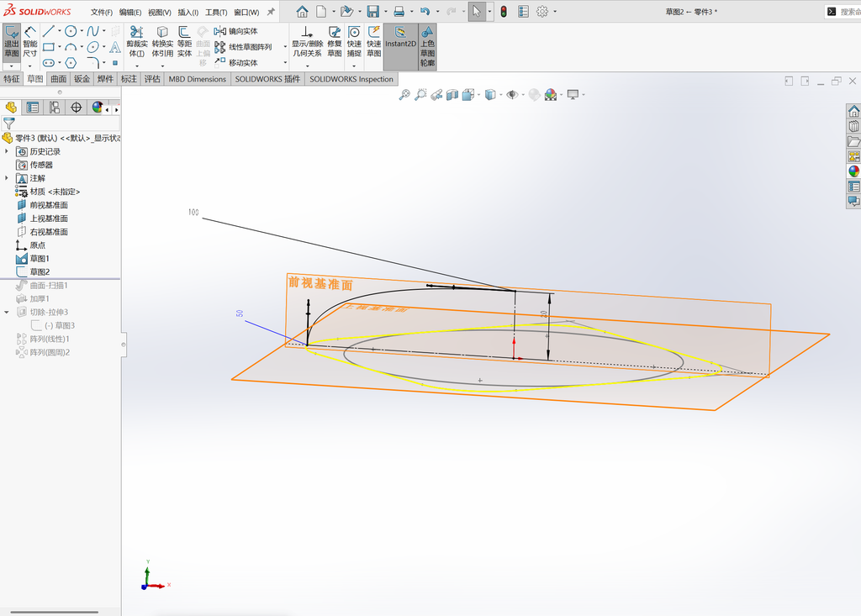Open the 编辑(E) menu

click(x=130, y=12)
